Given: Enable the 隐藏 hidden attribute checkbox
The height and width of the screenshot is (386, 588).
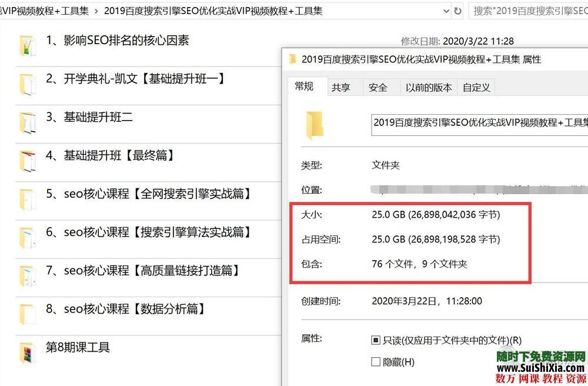Looking at the screenshot, I should [x=375, y=362].
